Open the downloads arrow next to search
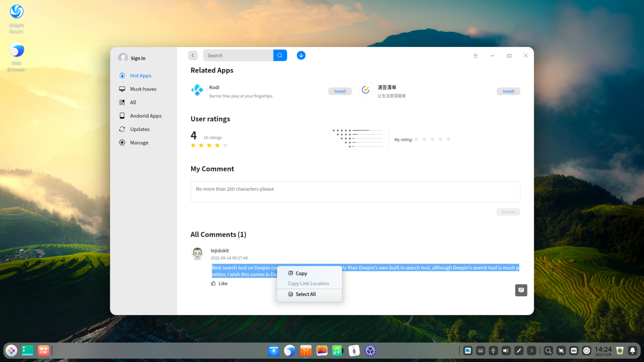The width and height of the screenshot is (644, 362). coord(301,55)
